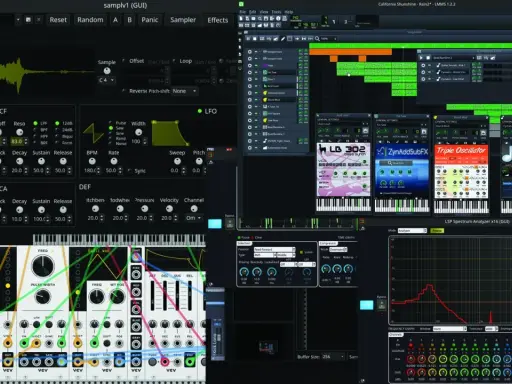Click the saw wave LFO shape display

[94, 133]
